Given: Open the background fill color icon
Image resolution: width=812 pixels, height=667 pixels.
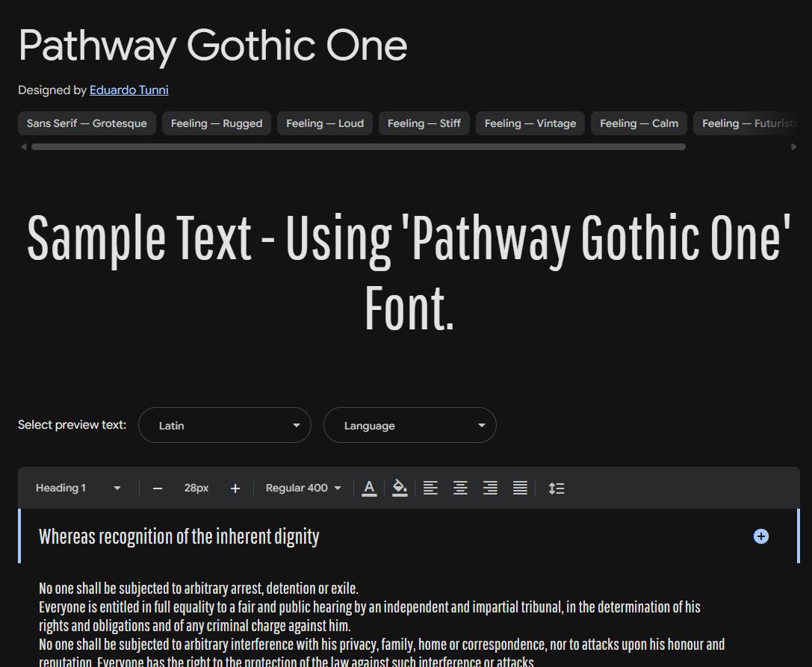Looking at the screenshot, I should click(x=400, y=488).
